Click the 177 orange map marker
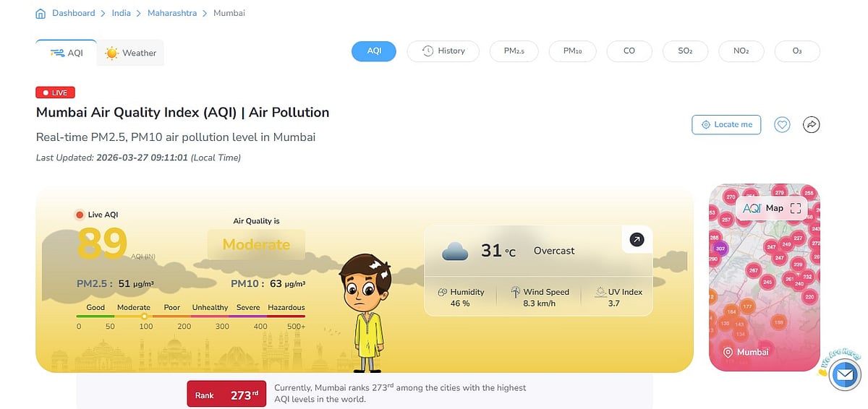868x409 pixels. (747, 307)
